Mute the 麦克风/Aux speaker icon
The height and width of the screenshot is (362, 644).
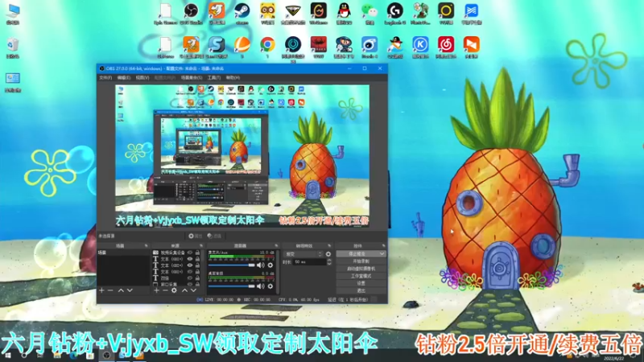click(260, 265)
